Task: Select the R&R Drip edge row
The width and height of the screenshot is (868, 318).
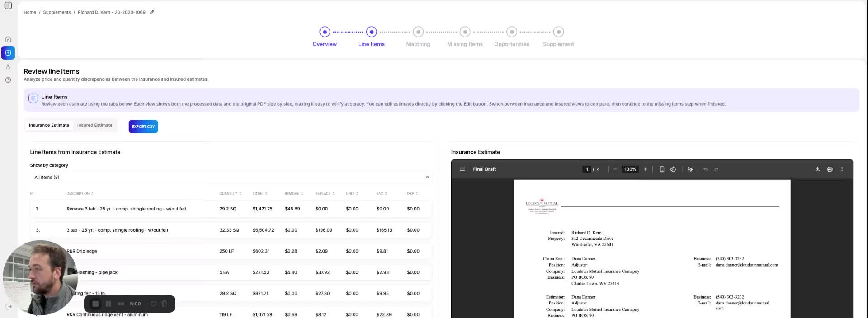Action: (231, 251)
